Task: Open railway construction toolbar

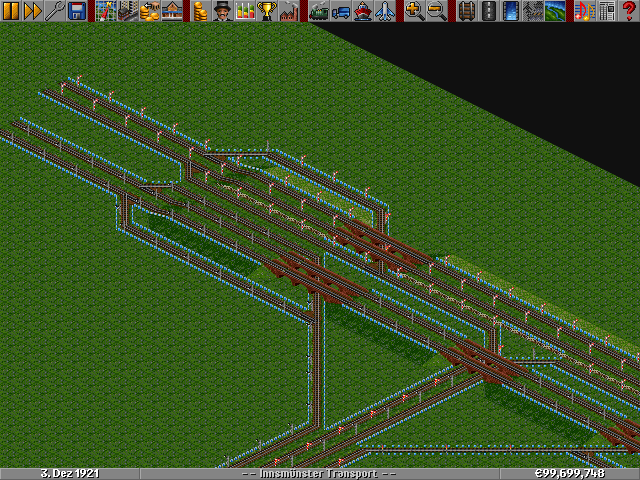Action: [466, 11]
